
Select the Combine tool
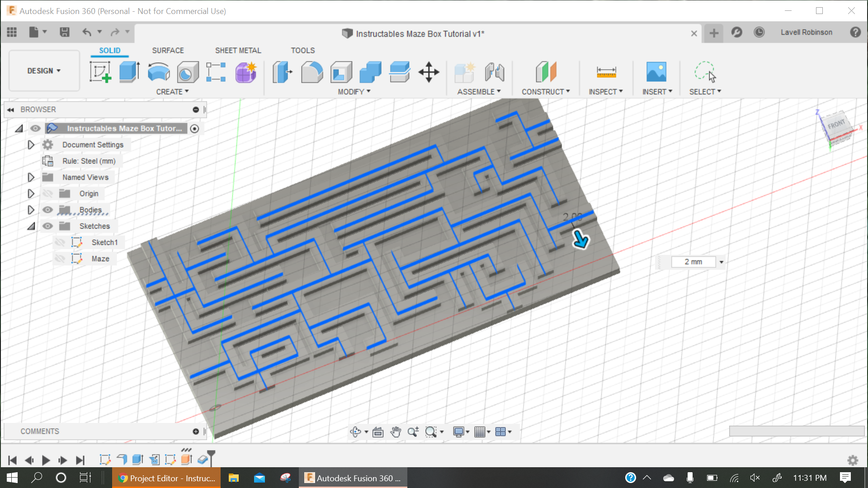click(x=370, y=72)
